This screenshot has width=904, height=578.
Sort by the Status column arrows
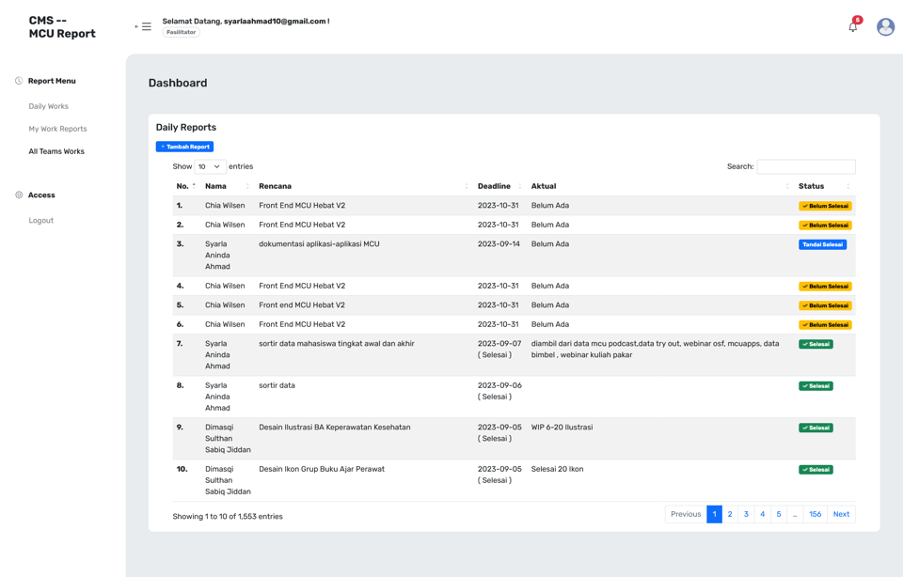click(x=848, y=186)
